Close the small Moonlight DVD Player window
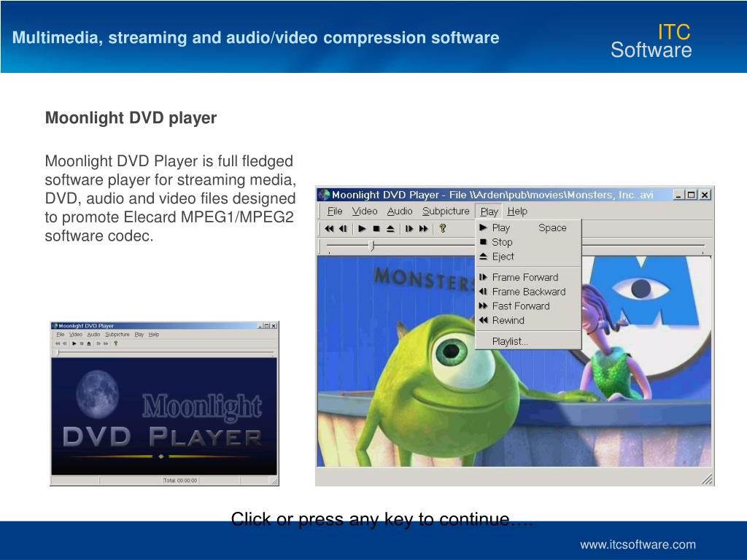747x560 pixels. click(274, 326)
